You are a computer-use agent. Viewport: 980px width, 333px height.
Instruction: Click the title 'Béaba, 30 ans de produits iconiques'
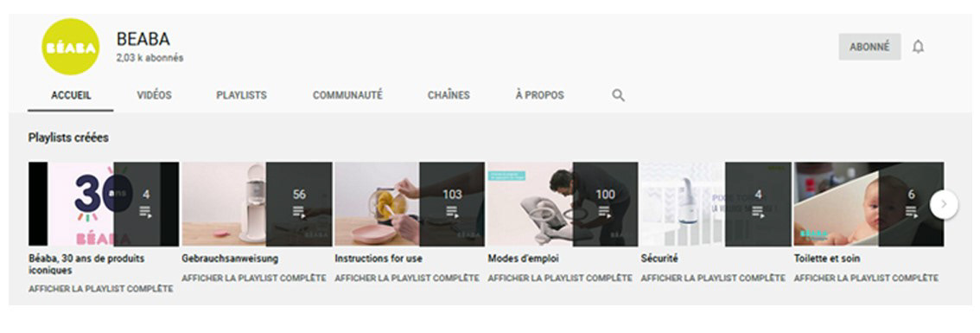87,264
